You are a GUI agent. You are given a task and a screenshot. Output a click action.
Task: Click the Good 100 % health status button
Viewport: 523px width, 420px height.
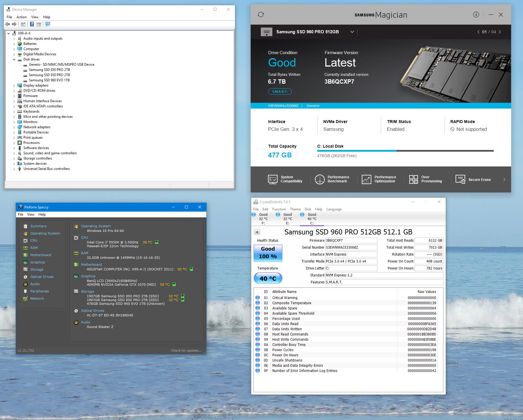[268, 253]
